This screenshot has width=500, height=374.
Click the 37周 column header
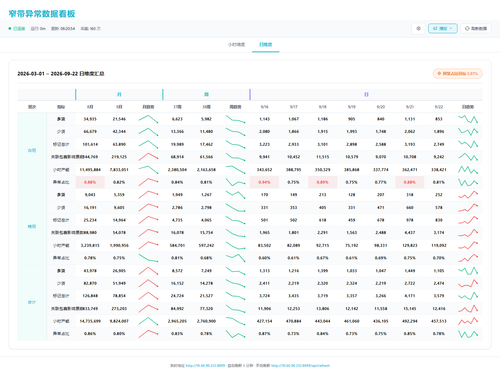(x=177, y=107)
